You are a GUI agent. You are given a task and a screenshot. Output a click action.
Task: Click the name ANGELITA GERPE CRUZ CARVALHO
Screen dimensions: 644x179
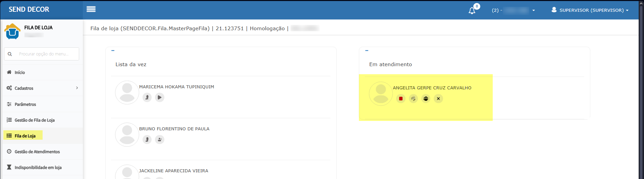pyautogui.click(x=432, y=88)
